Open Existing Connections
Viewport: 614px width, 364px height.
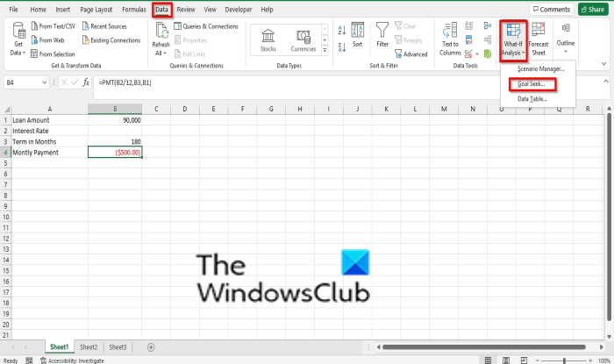pyautogui.click(x=111, y=40)
